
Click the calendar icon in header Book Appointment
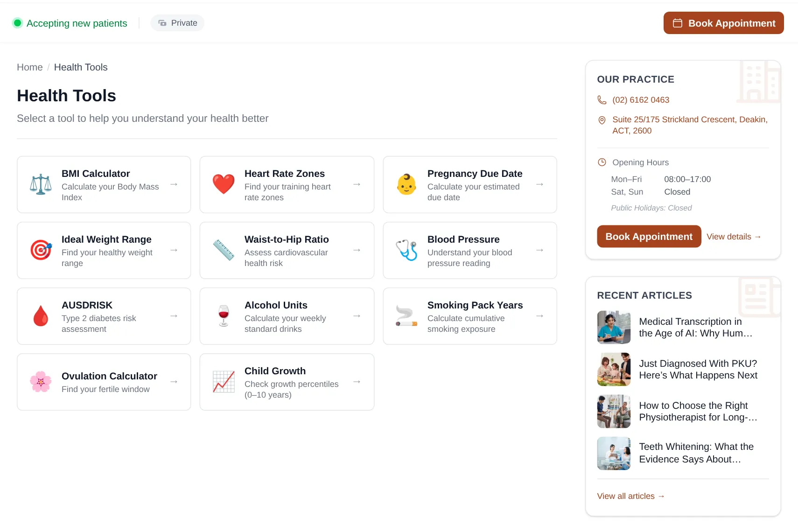(678, 23)
